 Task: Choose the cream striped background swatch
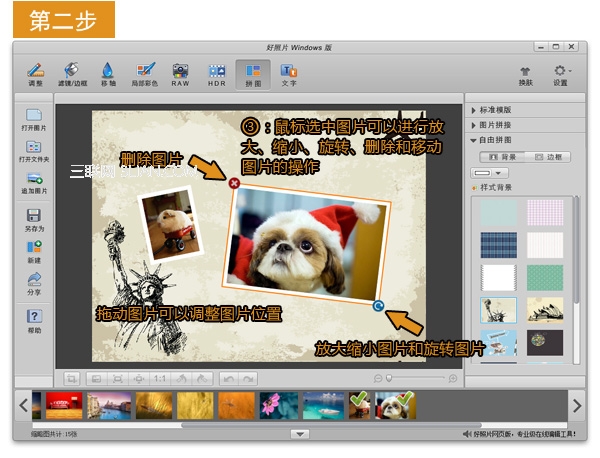click(x=545, y=245)
